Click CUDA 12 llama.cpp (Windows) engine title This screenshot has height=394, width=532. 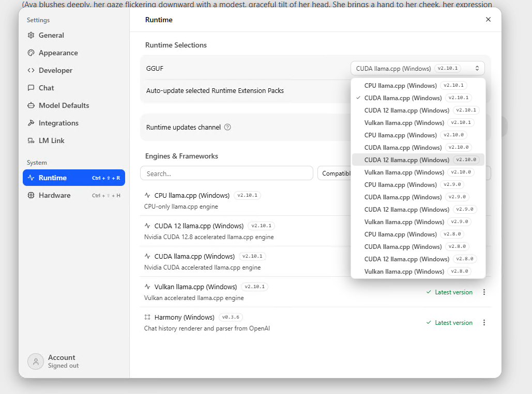point(199,226)
